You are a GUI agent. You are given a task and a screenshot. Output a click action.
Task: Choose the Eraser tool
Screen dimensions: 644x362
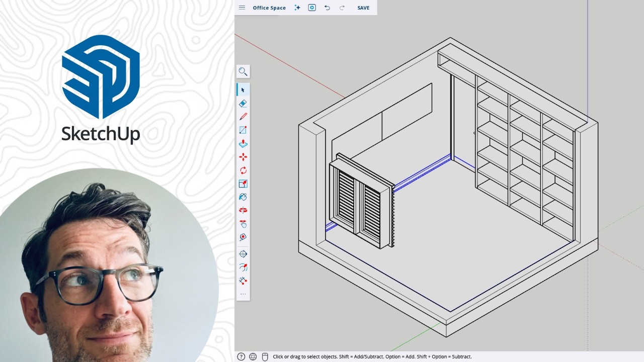243,103
